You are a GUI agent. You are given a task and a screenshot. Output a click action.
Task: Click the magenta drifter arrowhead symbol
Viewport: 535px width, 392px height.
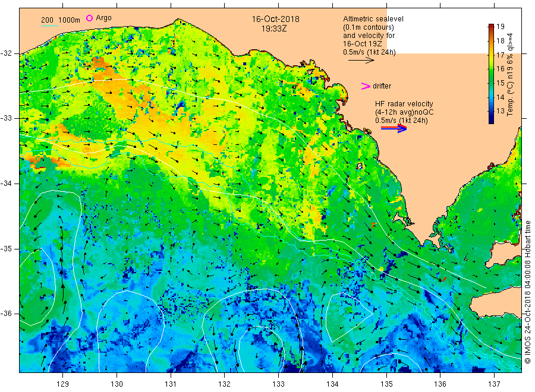point(366,86)
